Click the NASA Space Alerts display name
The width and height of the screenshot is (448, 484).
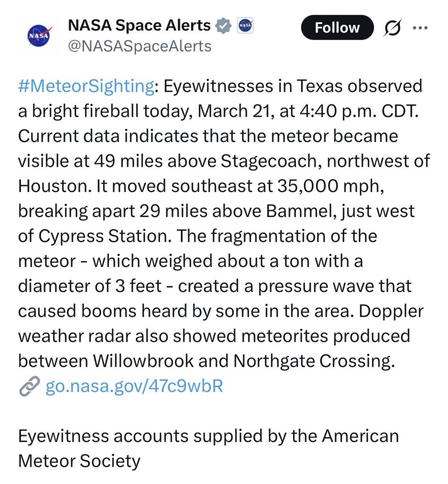point(139,26)
